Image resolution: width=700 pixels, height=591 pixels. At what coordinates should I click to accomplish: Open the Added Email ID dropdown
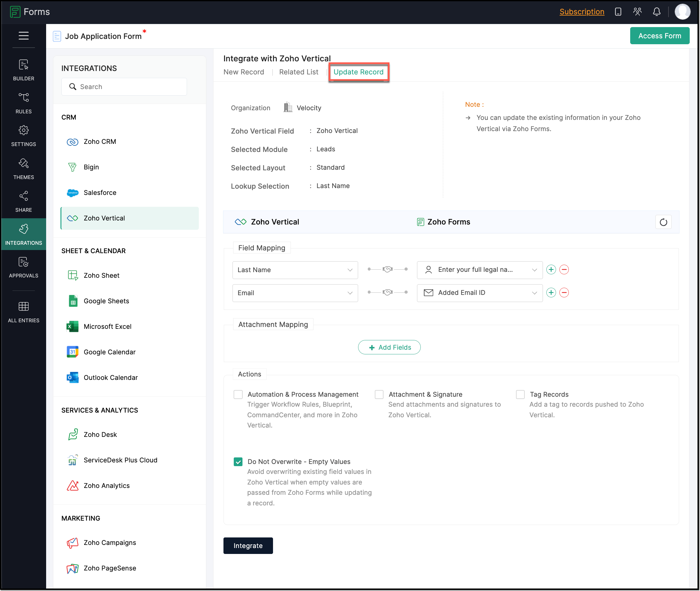[x=479, y=293]
